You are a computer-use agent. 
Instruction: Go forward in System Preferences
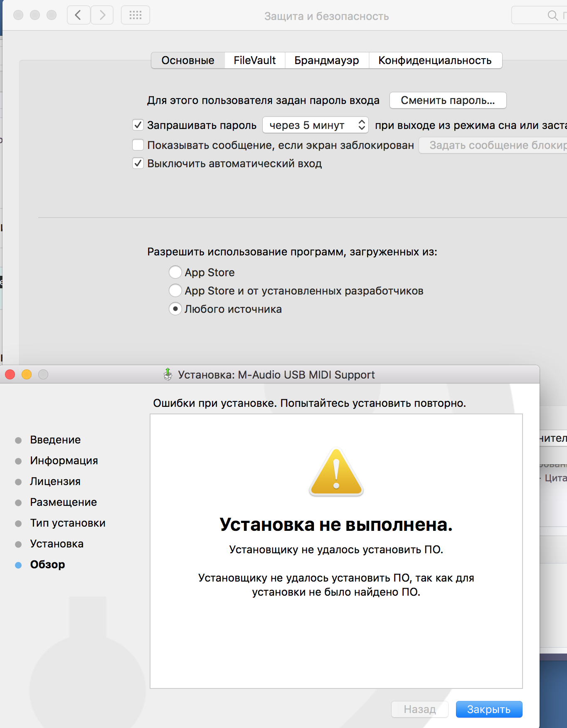102,15
